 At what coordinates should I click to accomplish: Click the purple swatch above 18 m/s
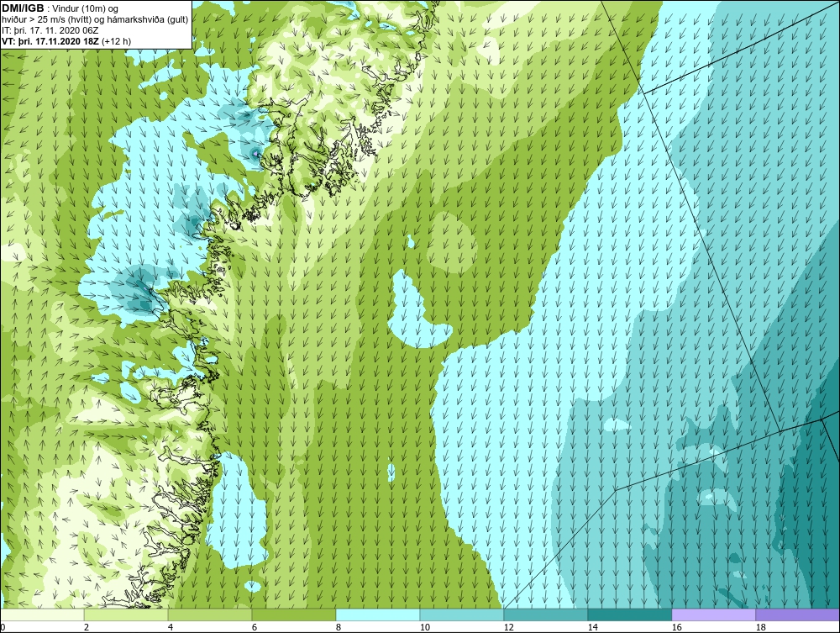click(x=797, y=615)
